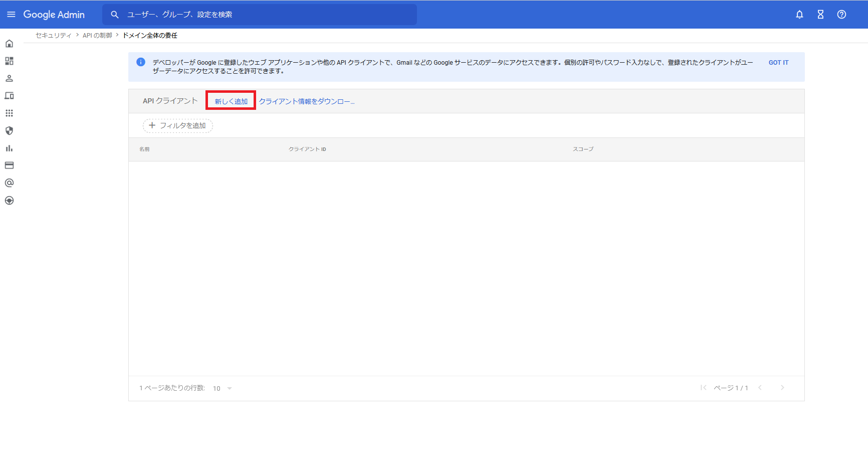
Task: Open the hamburger main menu
Action: click(11, 15)
